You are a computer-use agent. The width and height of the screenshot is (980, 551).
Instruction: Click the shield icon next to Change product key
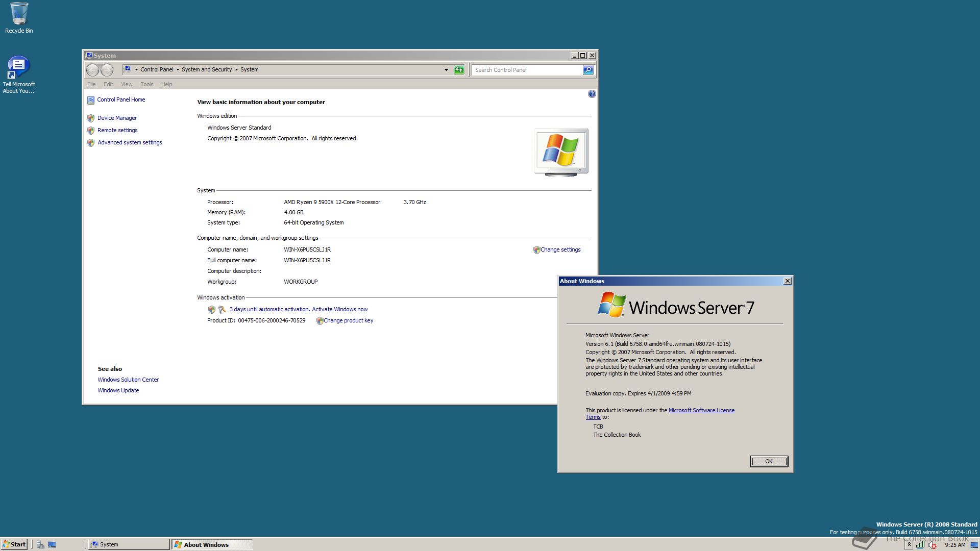tap(320, 321)
